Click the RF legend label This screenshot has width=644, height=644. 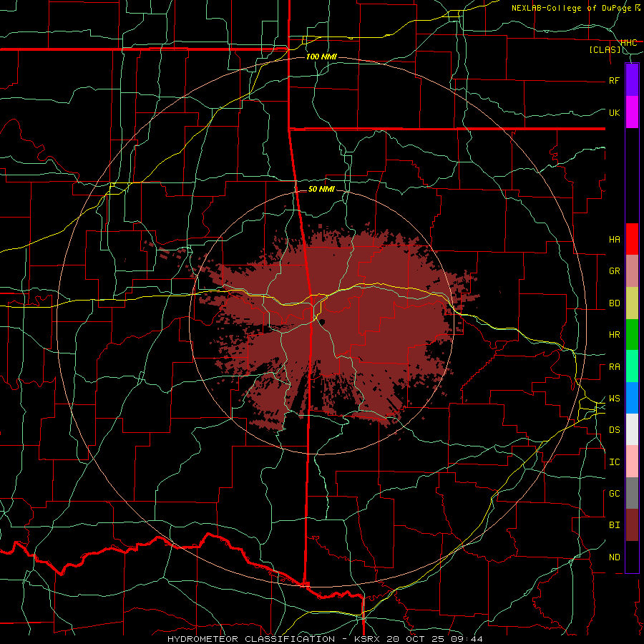coord(615,80)
